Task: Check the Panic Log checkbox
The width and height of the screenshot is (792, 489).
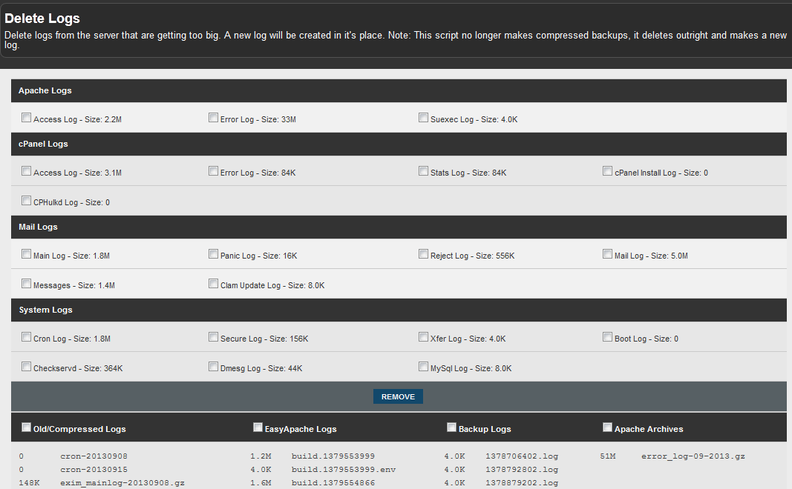Action: (x=214, y=254)
